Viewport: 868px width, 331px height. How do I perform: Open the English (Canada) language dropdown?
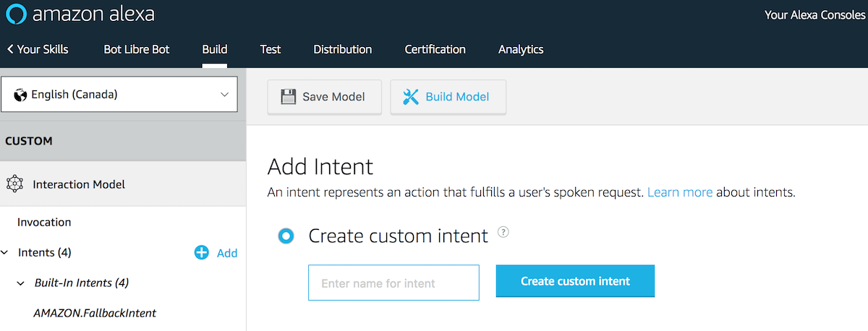pos(119,95)
